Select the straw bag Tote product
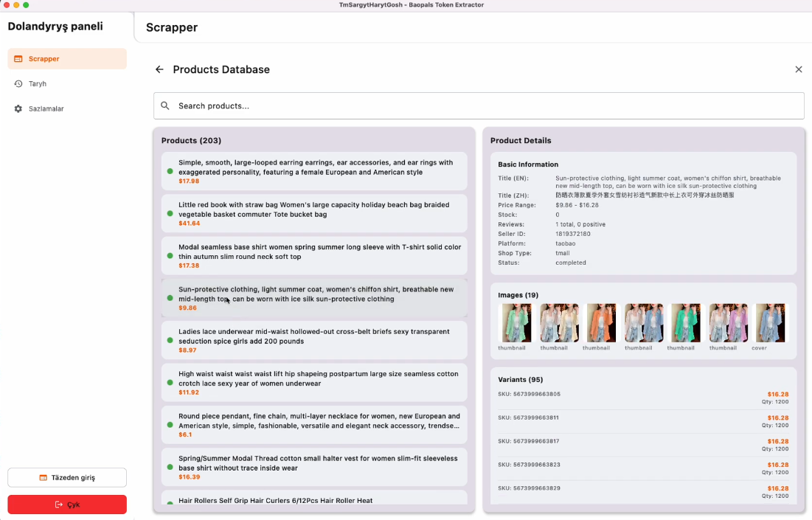This screenshot has height=520, width=812. click(x=314, y=213)
